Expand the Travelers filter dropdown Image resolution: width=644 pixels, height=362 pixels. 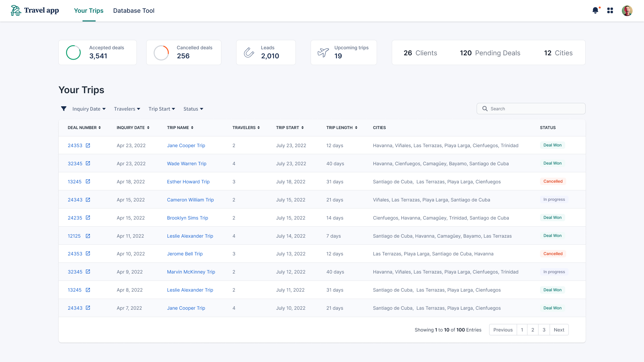pos(127,109)
